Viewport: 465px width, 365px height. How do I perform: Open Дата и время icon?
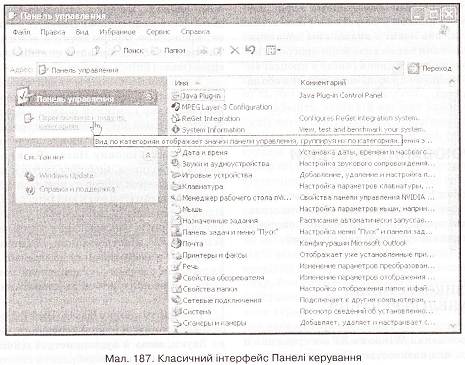click(176, 153)
